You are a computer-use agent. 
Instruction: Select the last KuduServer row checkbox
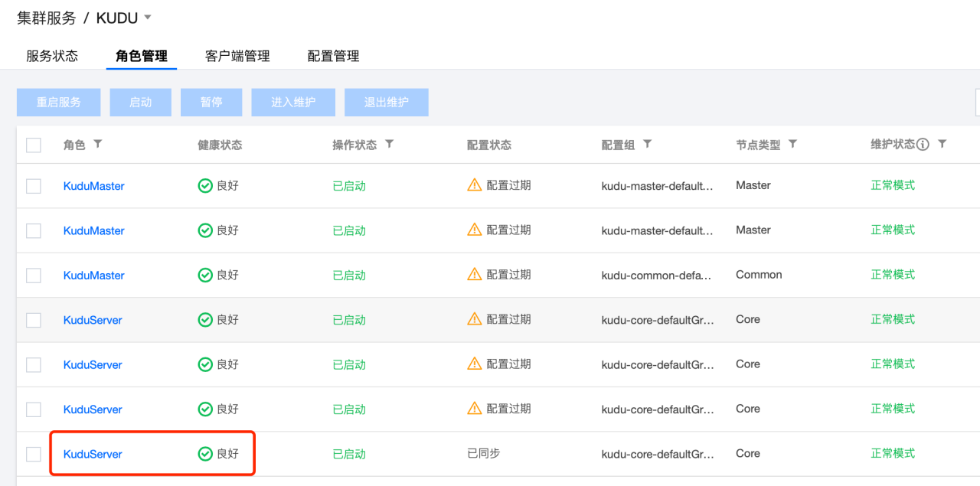pyautogui.click(x=34, y=454)
